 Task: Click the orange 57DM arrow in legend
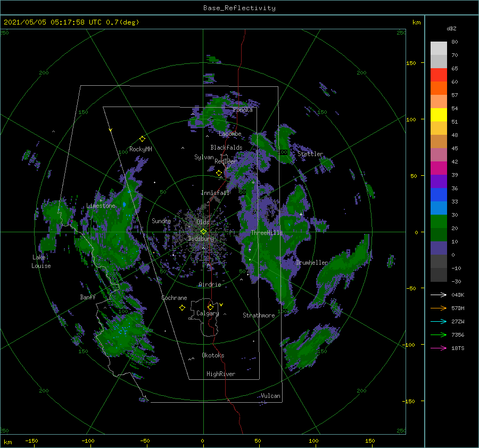439,308
